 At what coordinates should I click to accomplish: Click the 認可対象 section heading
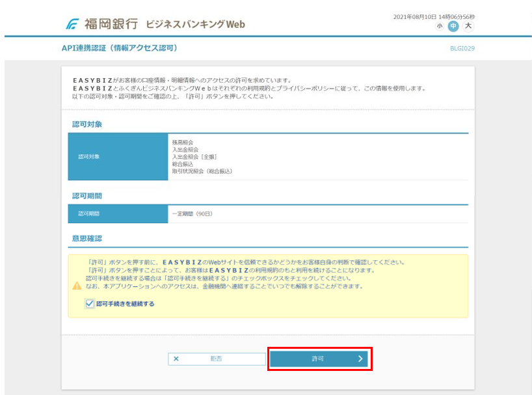point(87,124)
